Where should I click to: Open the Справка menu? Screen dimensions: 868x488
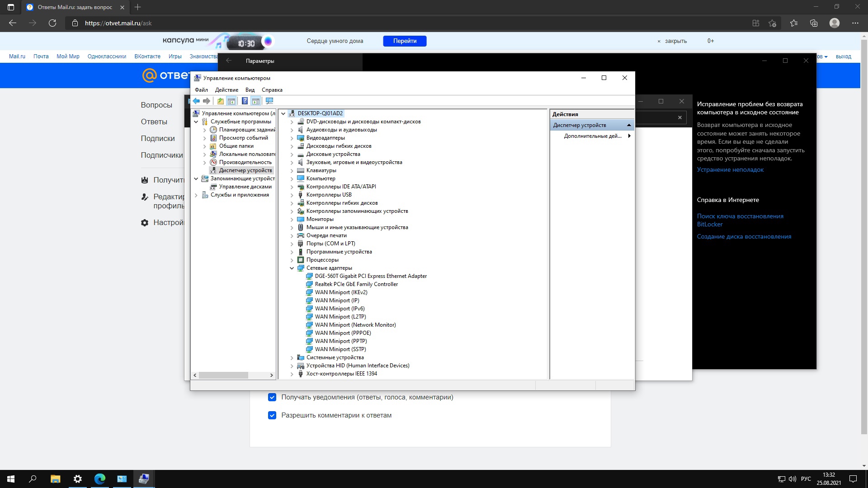(x=272, y=90)
